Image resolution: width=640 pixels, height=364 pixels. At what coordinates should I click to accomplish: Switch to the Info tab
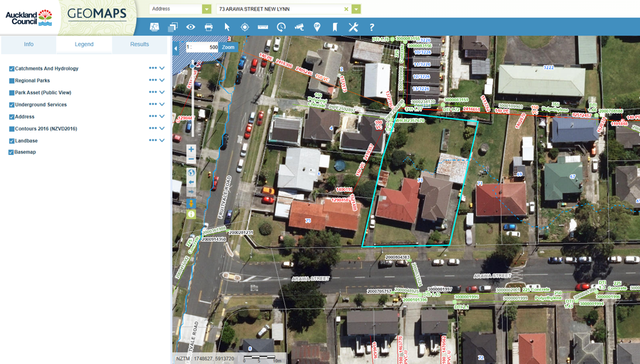point(29,44)
